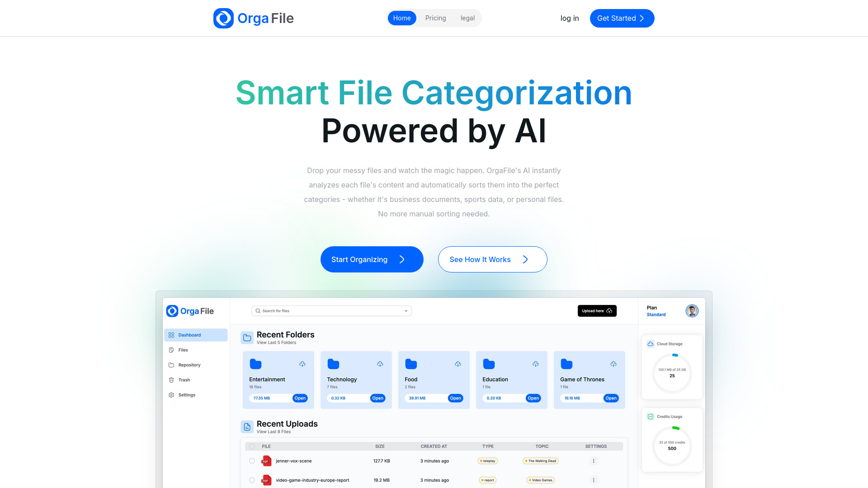Image resolution: width=868 pixels, height=488 pixels.
Task: Select the Pricing navigation tab
Action: (x=435, y=18)
